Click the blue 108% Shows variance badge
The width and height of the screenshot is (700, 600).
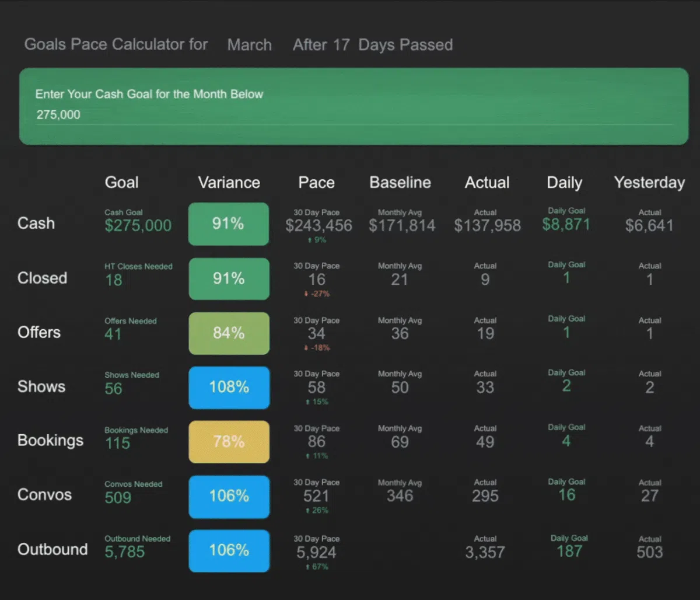pyautogui.click(x=229, y=388)
